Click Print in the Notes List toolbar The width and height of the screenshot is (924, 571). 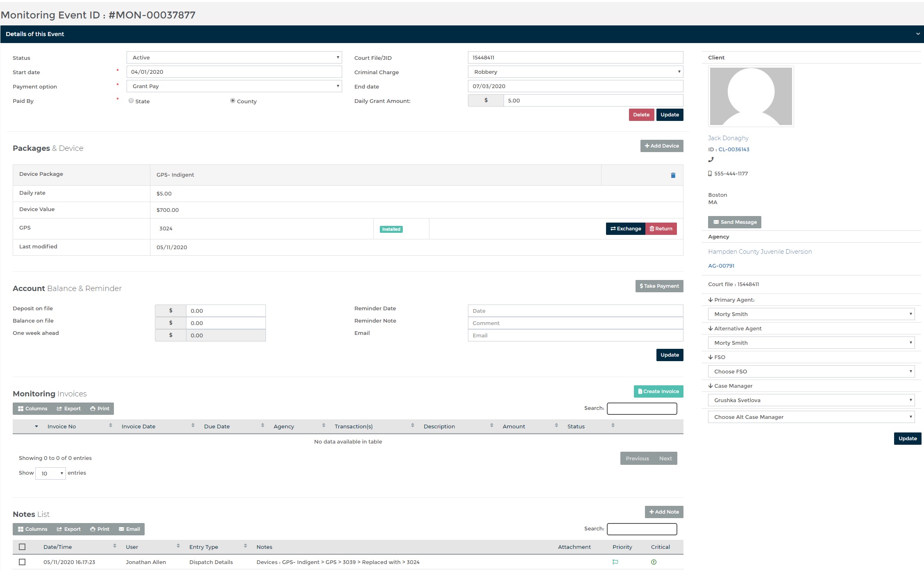click(100, 529)
